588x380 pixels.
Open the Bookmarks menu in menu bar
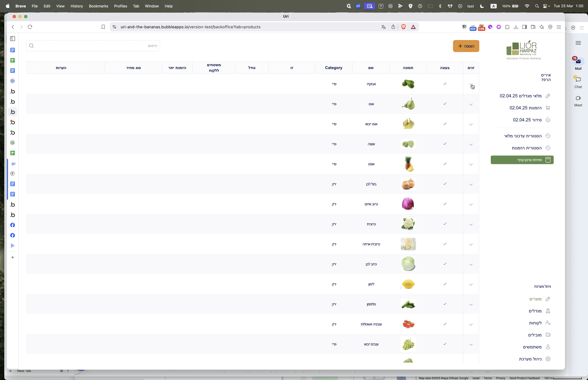pos(98,6)
